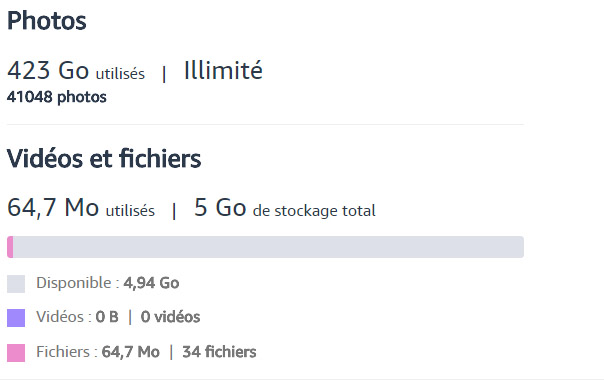Click the Vidéos : 0 B label
Image resolution: width=604 pixels, height=392 pixels.
(x=77, y=317)
